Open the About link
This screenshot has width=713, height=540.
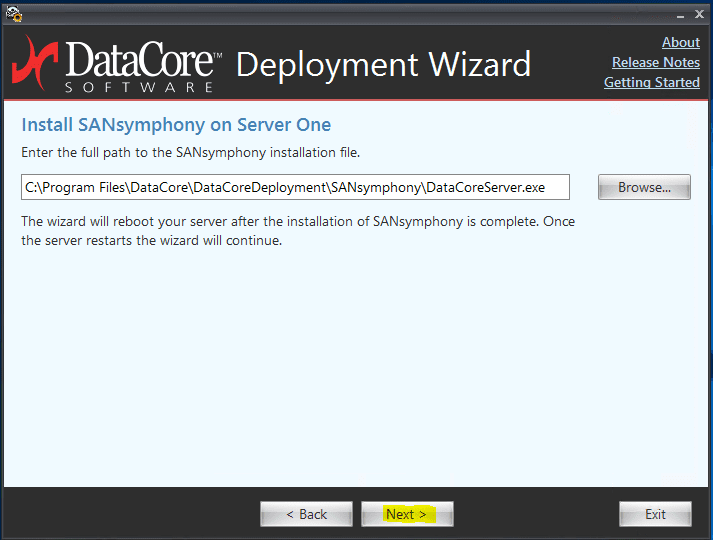tap(680, 42)
